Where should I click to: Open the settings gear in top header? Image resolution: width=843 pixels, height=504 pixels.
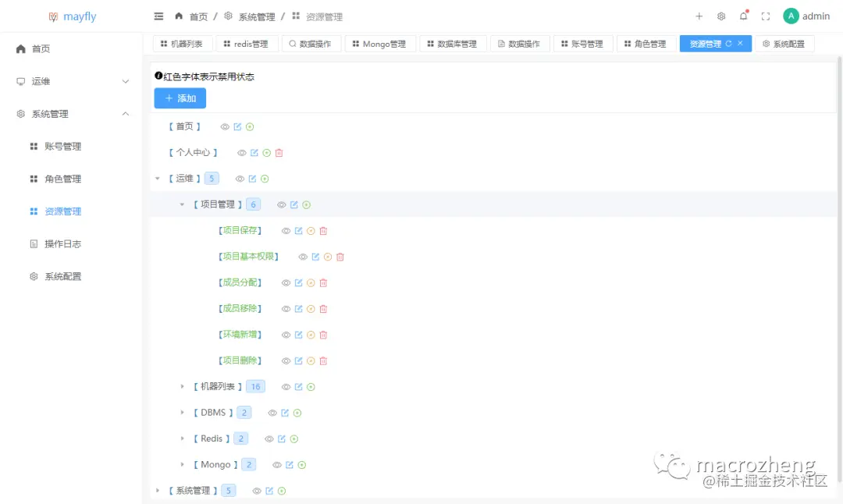[x=721, y=16]
